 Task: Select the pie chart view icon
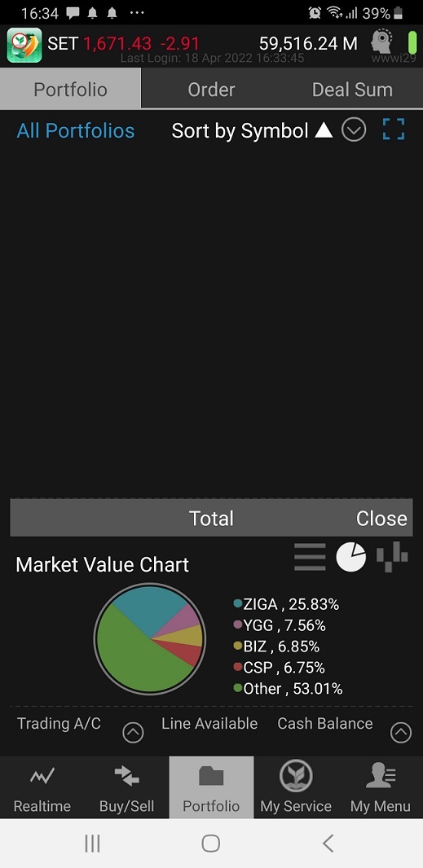click(351, 557)
